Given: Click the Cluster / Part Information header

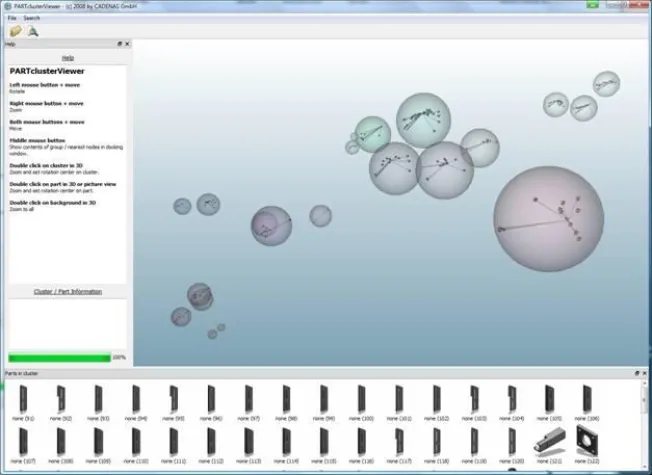Looking at the screenshot, I should coord(67,291).
